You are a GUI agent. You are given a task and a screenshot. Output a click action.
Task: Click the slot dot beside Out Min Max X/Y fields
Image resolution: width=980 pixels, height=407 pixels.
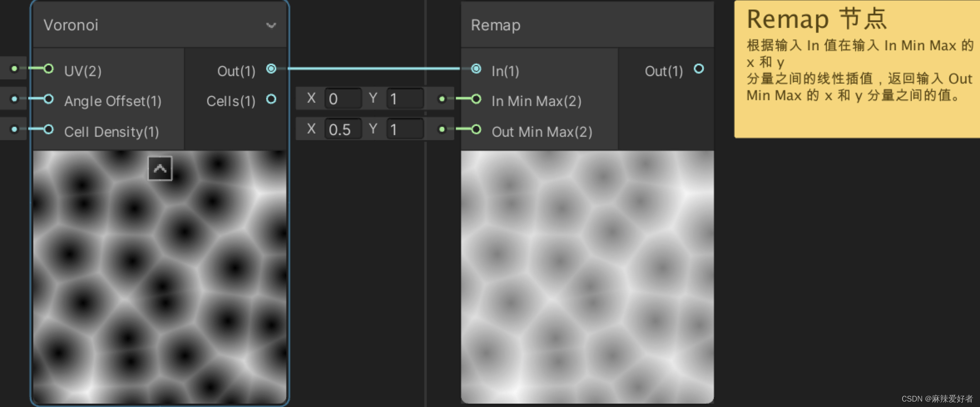(x=442, y=129)
